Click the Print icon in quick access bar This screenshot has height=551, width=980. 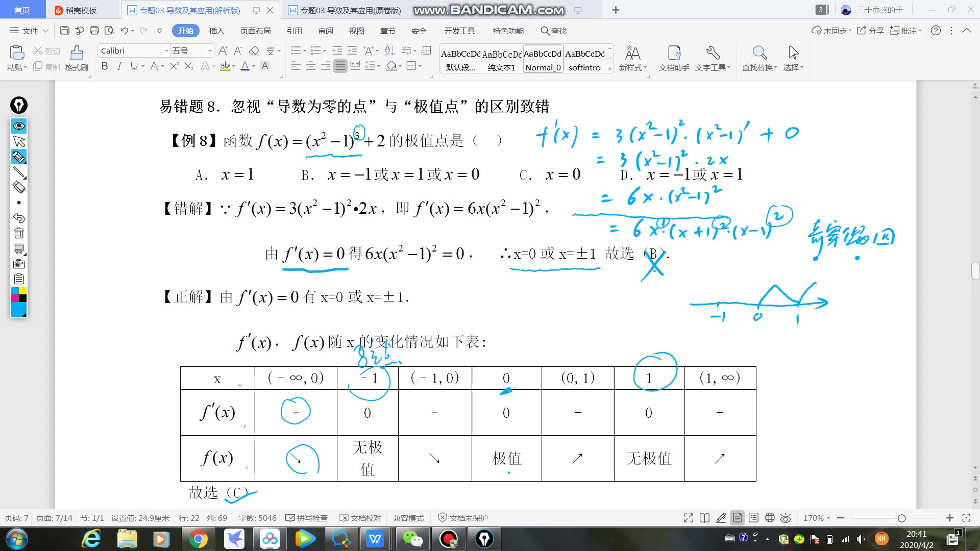pyautogui.click(x=94, y=31)
